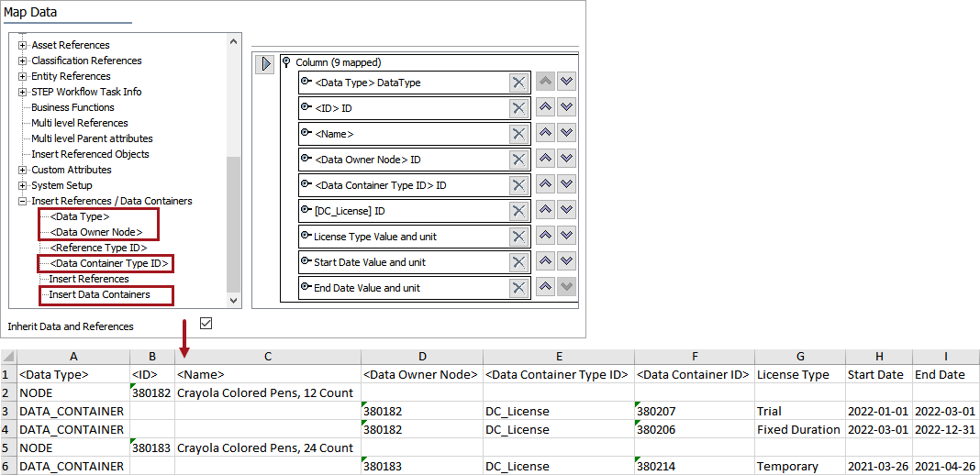The height and width of the screenshot is (475, 980).
Task: Click cell with Data Container ID 380207
Action: click(x=695, y=412)
